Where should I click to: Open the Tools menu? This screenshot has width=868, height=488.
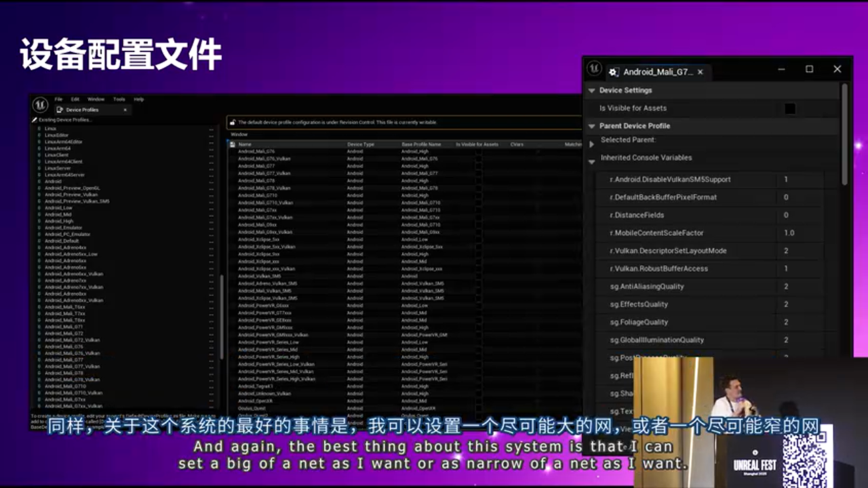point(119,100)
